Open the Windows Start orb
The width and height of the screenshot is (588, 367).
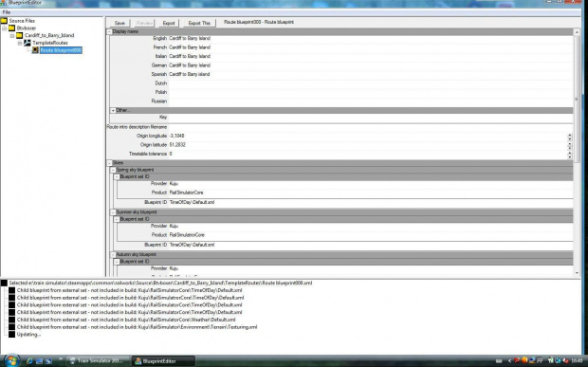[11, 360]
